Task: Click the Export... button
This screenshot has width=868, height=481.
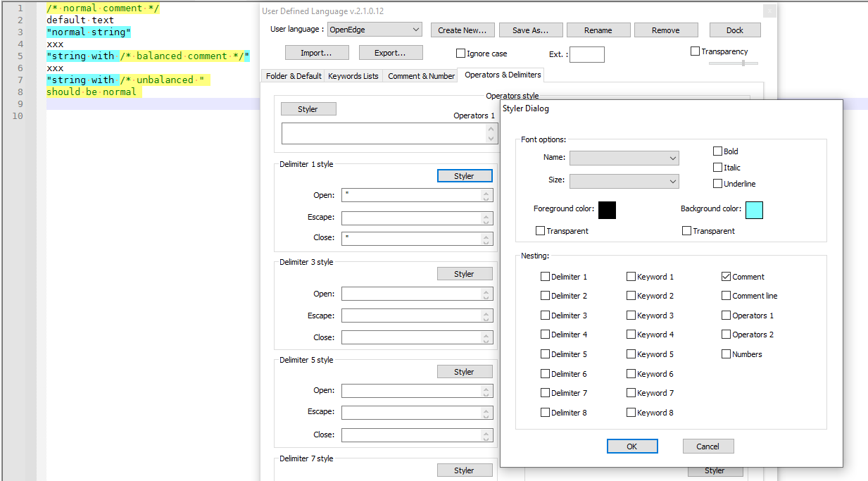Action: click(391, 53)
